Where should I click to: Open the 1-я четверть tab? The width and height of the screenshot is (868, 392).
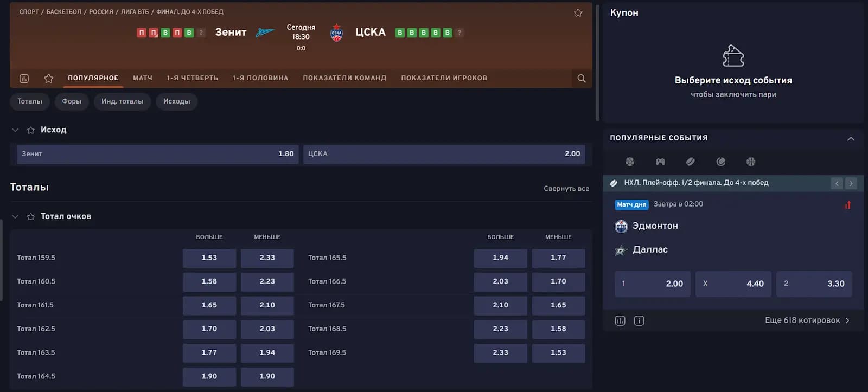(x=193, y=78)
